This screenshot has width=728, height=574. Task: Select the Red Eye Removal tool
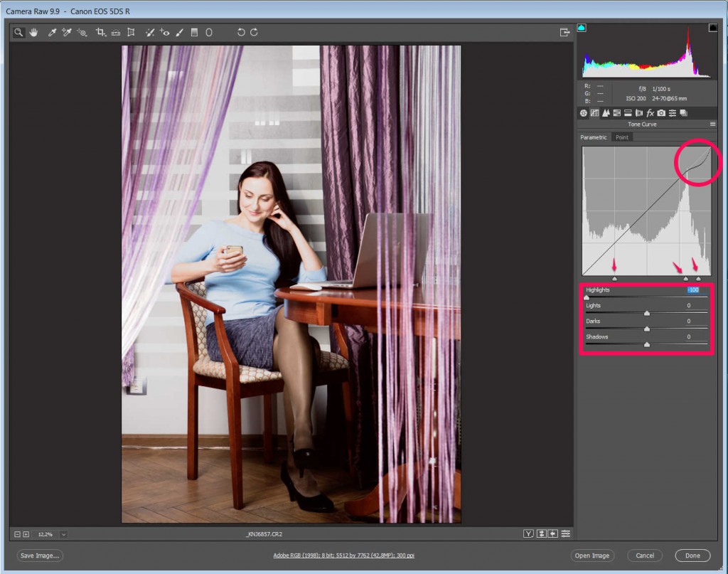click(164, 33)
